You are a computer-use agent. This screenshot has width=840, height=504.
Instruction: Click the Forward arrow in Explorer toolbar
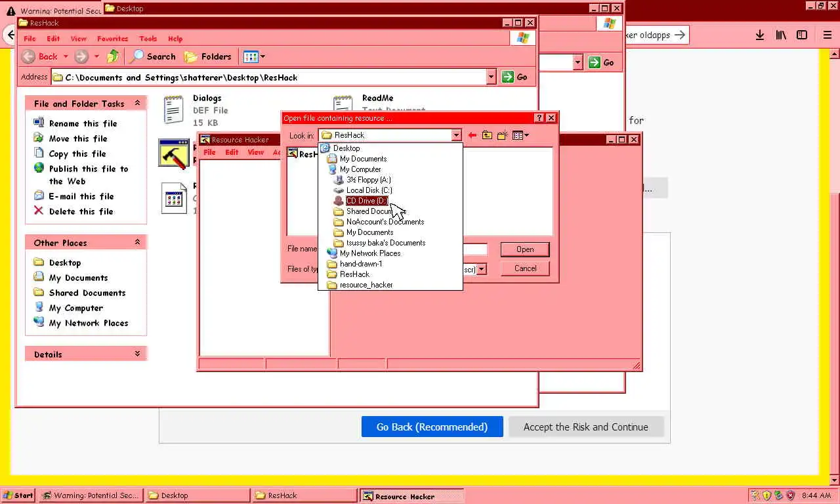click(x=81, y=56)
